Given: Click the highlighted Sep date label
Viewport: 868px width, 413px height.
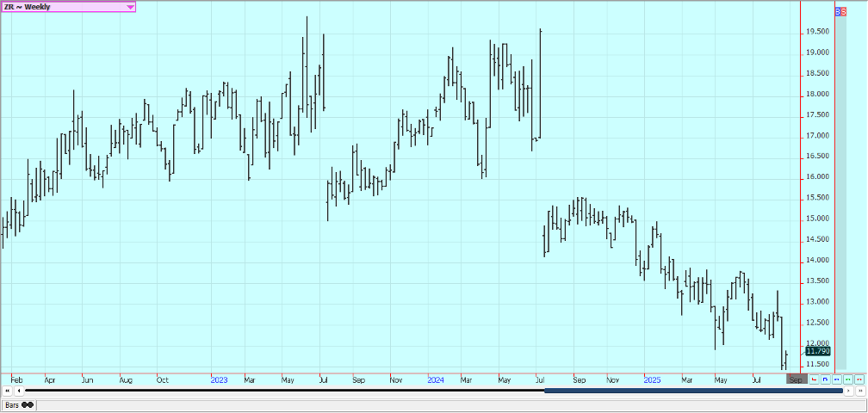Looking at the screenshot, I should click(797, 379).
